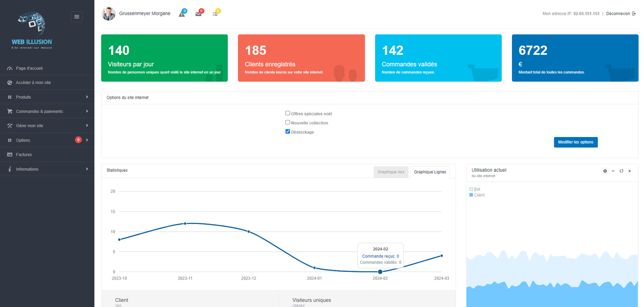644x307 pixels.
Task: Click the logout icon beside Déconnexion
Action: (634, 14)
